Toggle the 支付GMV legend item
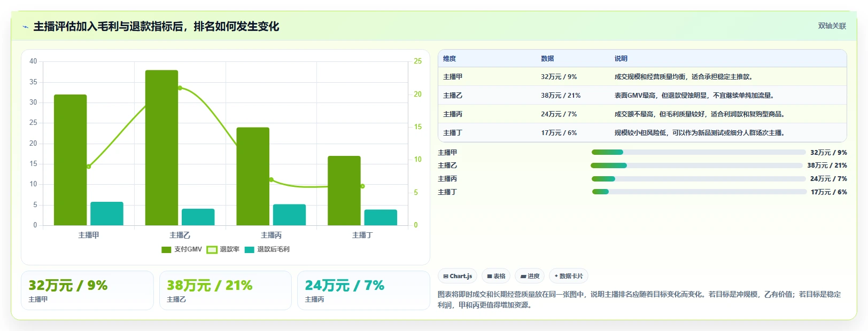 click(x=182, y=249)
